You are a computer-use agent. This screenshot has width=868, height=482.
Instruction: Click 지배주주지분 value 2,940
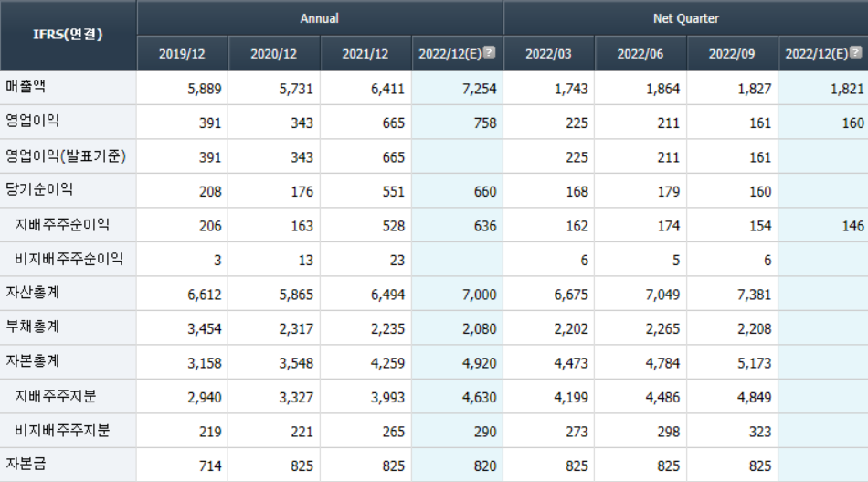coord(205,398)
